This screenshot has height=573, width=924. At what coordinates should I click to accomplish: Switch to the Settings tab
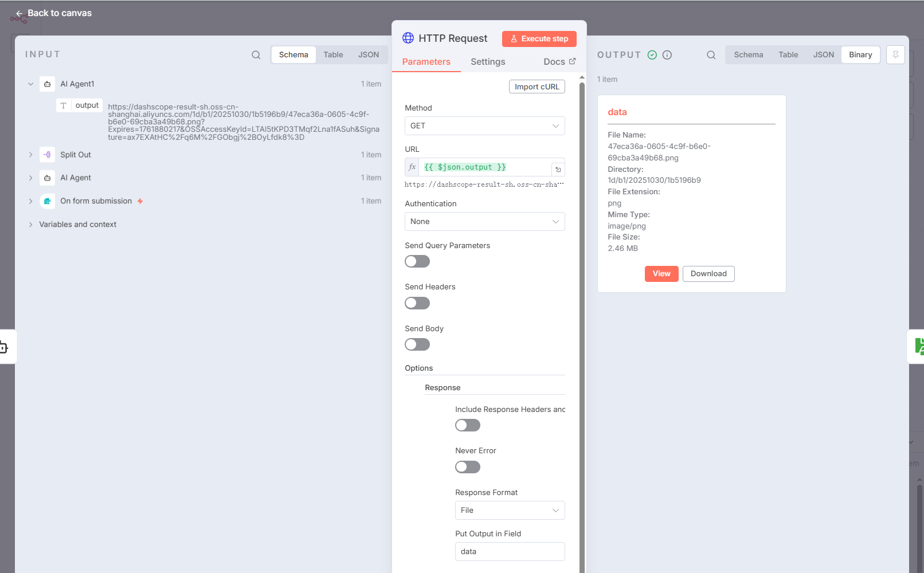point(488,62)
